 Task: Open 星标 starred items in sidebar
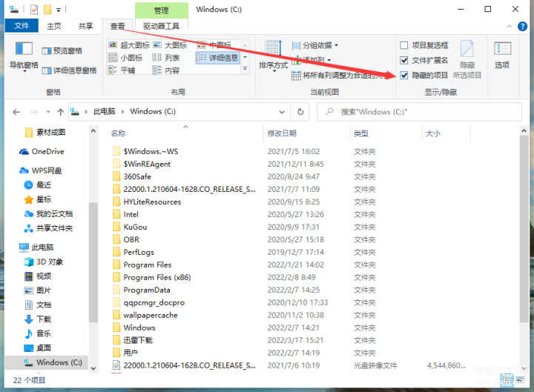(38, 199)
